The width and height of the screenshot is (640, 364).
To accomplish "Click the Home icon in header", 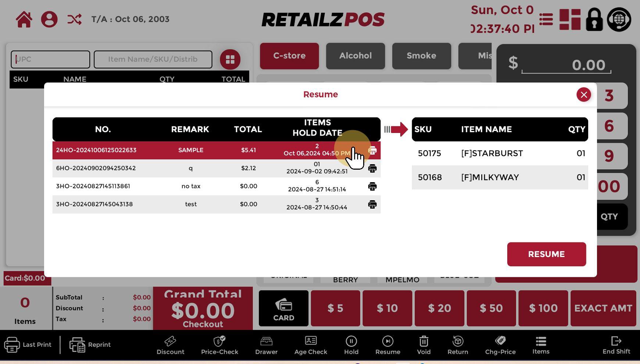I will pyautogui.click(x=24, y=19).
